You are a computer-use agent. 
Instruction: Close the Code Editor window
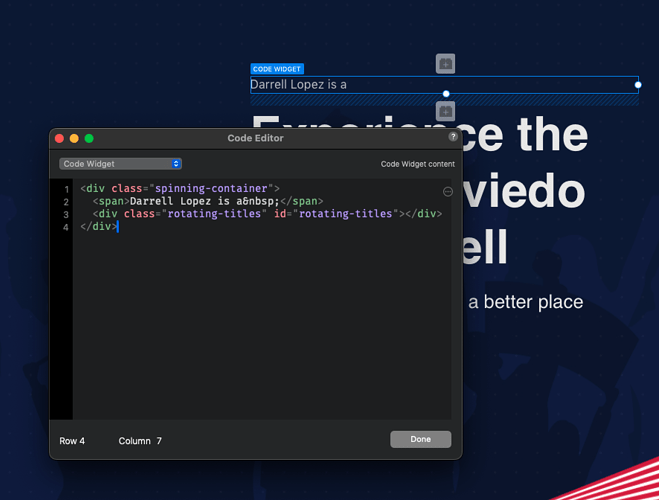pyautogui.click(x=59, y=138)
